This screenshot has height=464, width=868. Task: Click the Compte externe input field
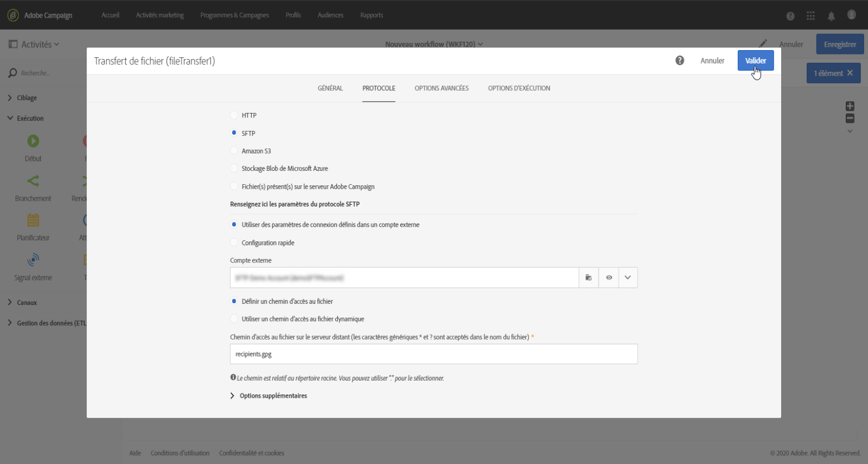(x=404, y=278)
